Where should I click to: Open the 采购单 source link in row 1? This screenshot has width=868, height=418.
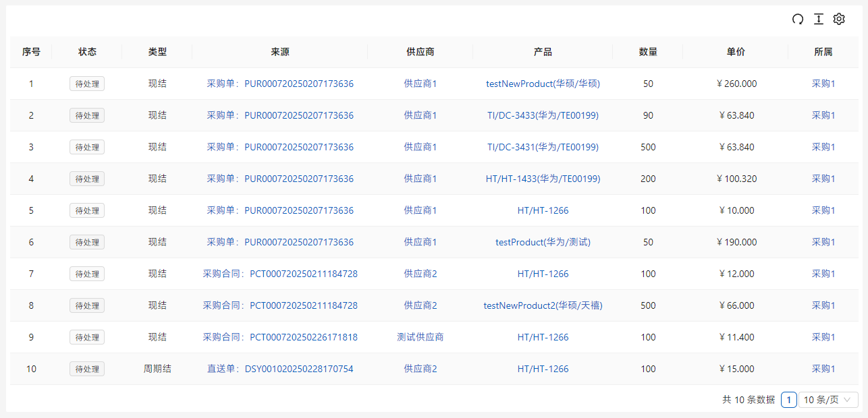[x=280, y=84]
